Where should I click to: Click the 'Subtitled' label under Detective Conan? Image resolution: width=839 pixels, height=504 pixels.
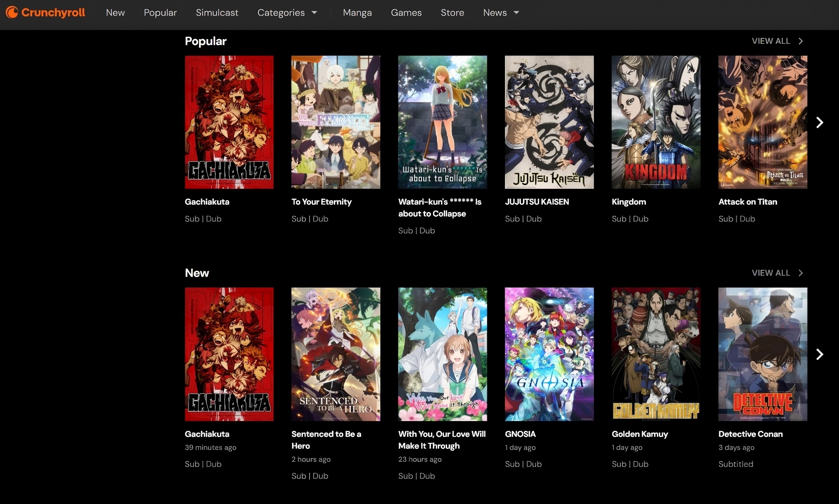736,464
